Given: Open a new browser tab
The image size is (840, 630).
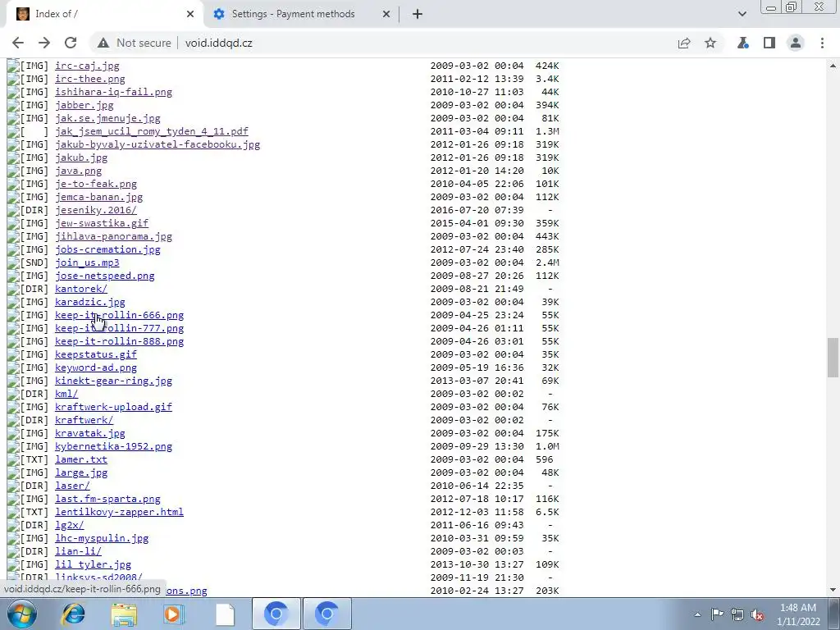Looking at the screenshot, I should pyautogui.click(x=418, y=14).
